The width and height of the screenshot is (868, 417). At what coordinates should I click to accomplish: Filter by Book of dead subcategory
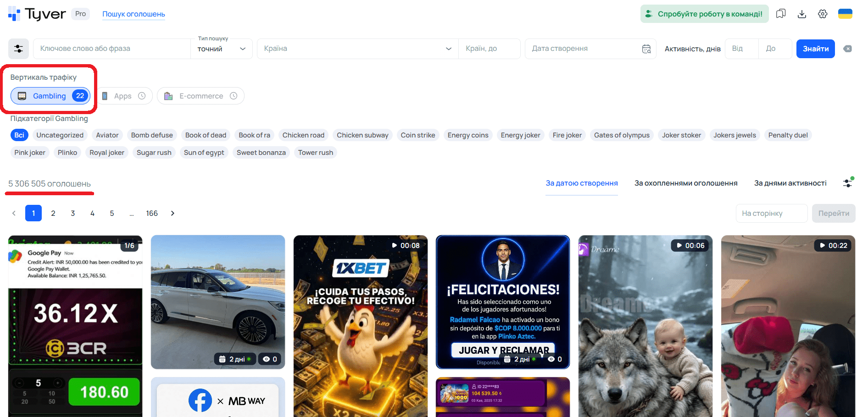[x=206, y=135]
